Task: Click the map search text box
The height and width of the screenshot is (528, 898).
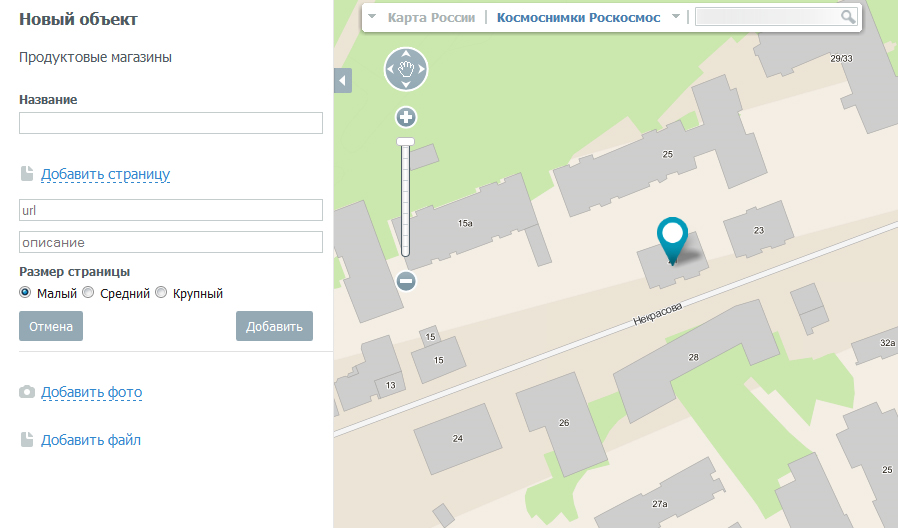Action: click(x=769, y=17)
